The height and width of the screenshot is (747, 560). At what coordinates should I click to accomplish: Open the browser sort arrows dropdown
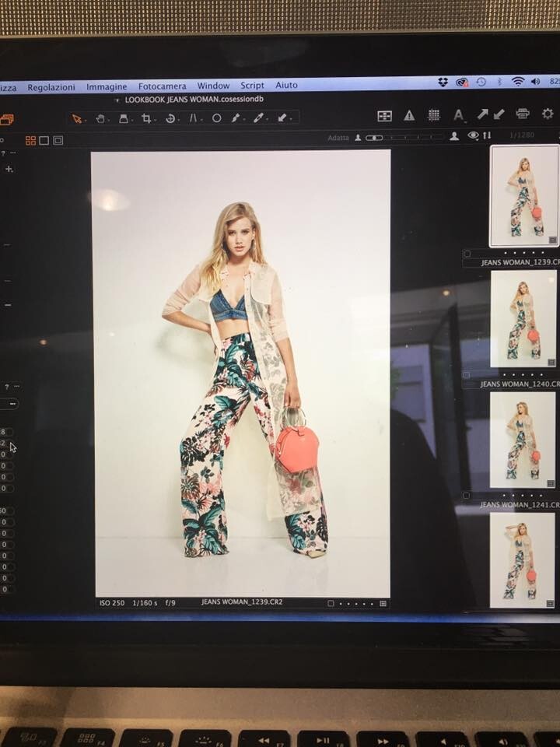[x=488, y=136]
